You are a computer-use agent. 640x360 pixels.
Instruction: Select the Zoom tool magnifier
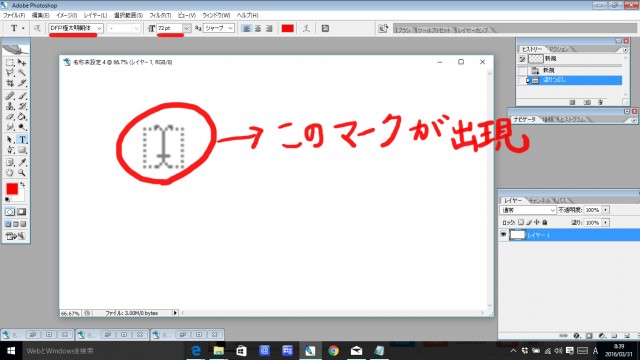pos(22,173)
